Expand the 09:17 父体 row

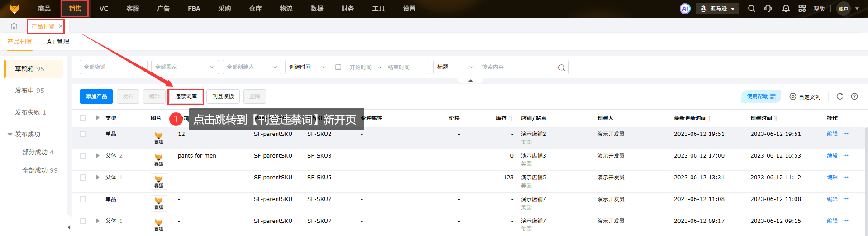98,221
